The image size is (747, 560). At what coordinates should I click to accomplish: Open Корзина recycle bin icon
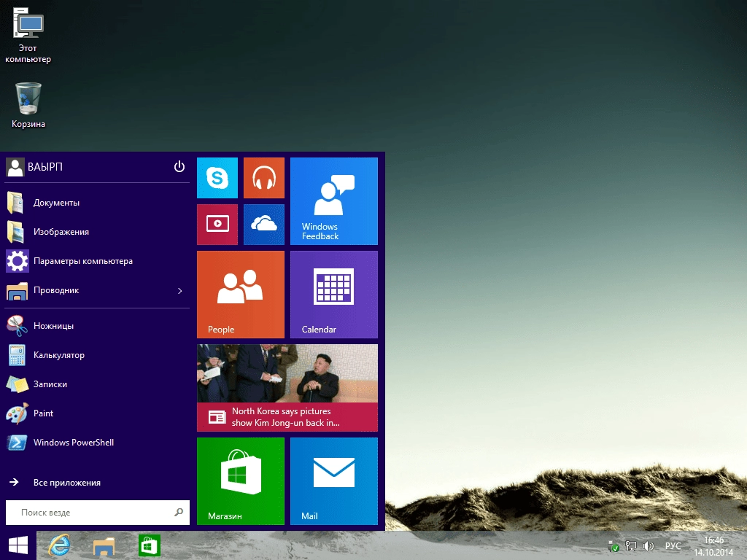tap(28, 105)
